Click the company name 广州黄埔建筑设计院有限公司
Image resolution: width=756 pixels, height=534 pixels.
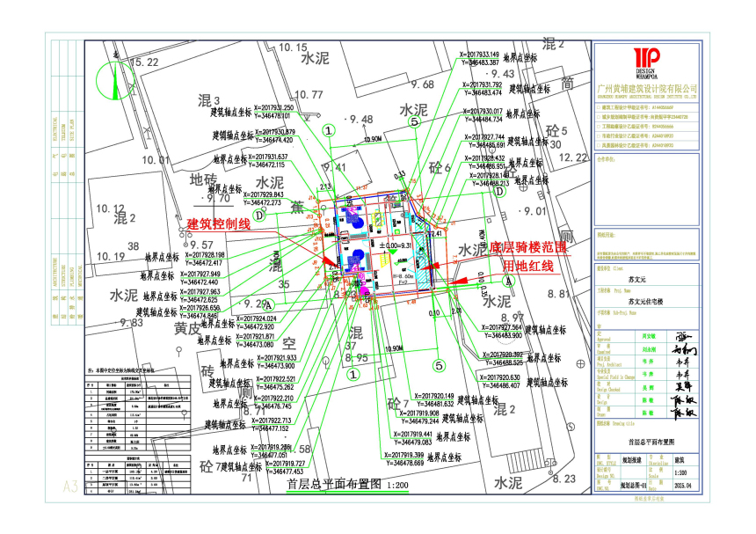[647, 88]
